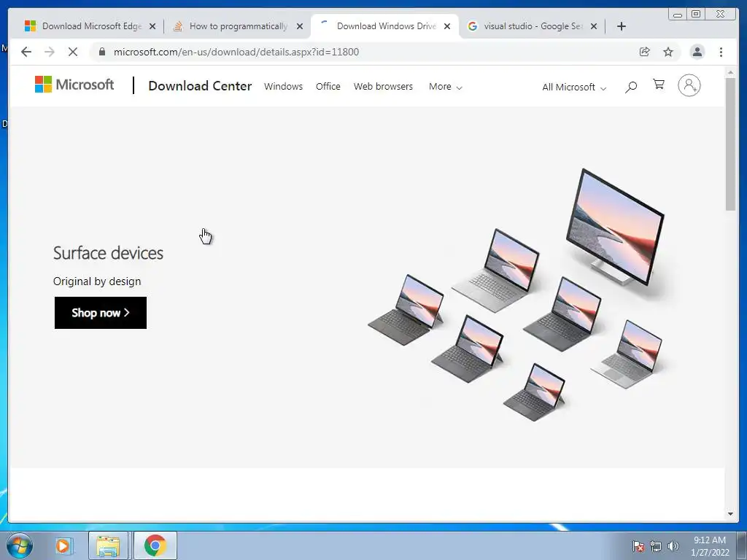Go back to the previous page
This screenshot has width=747, height=560.
[x=26, y=52]
